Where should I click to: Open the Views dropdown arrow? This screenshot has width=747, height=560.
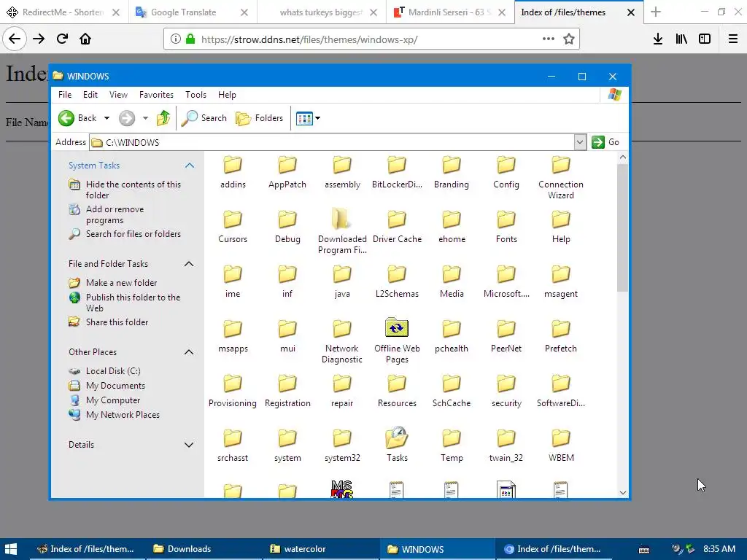coord(318,118)
